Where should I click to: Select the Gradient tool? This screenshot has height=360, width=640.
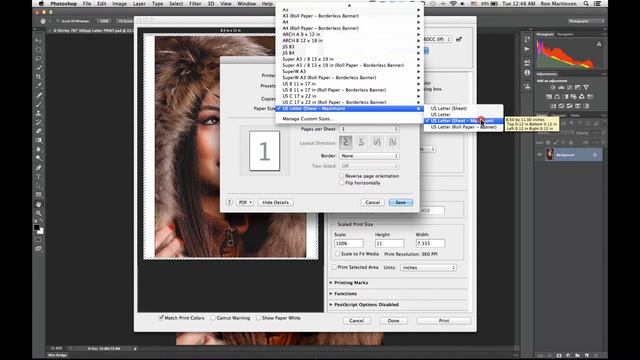(38, 140)
